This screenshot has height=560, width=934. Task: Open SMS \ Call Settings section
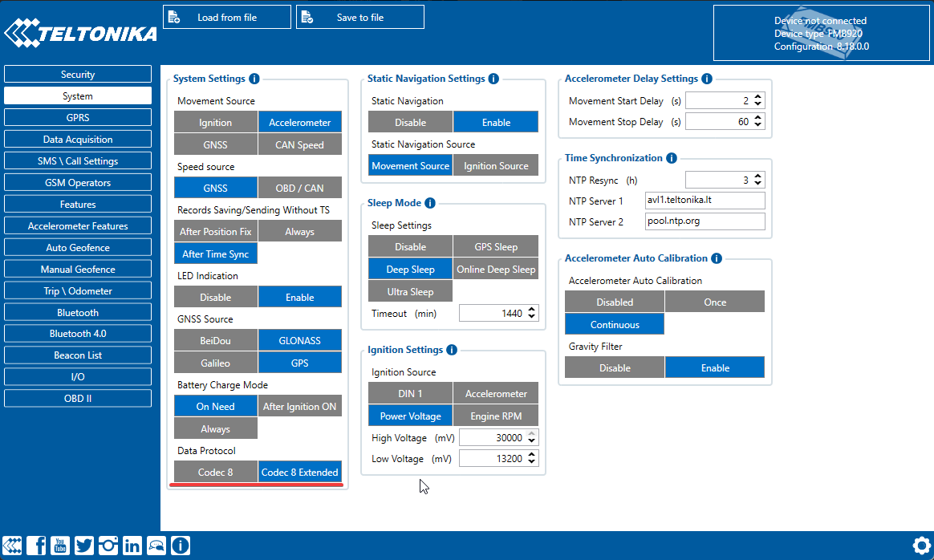point(78,160)
